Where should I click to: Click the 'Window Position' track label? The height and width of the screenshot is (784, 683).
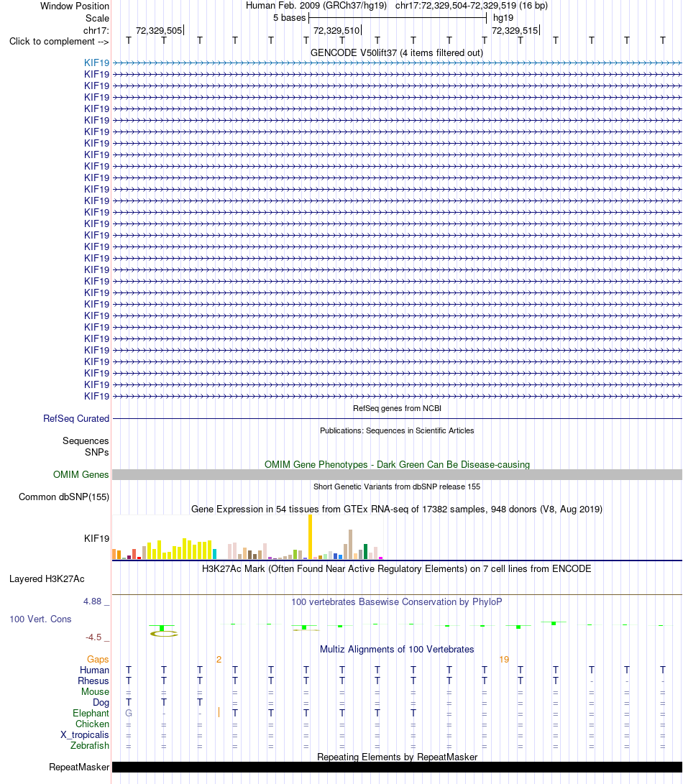tap(75, 6)
